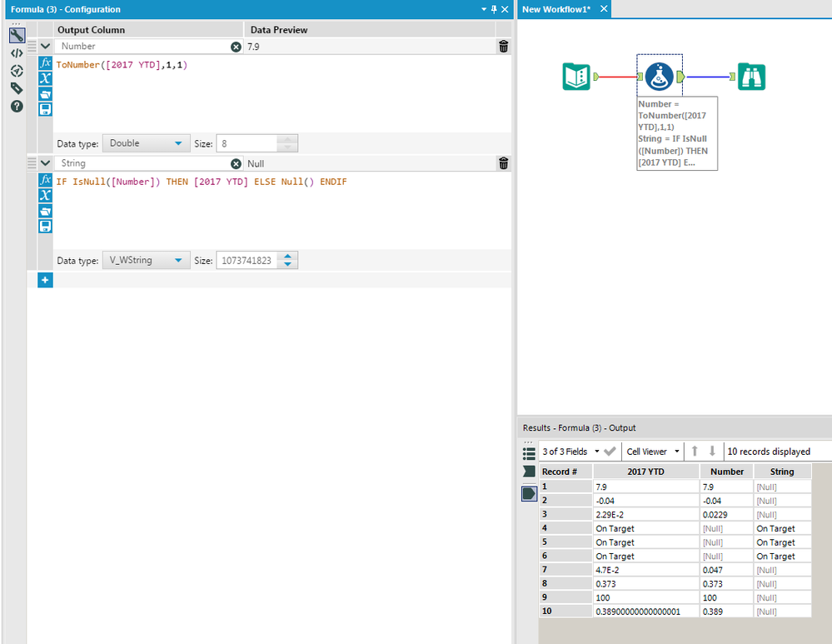Select the Browse tool on canvas

coord(751,77)
